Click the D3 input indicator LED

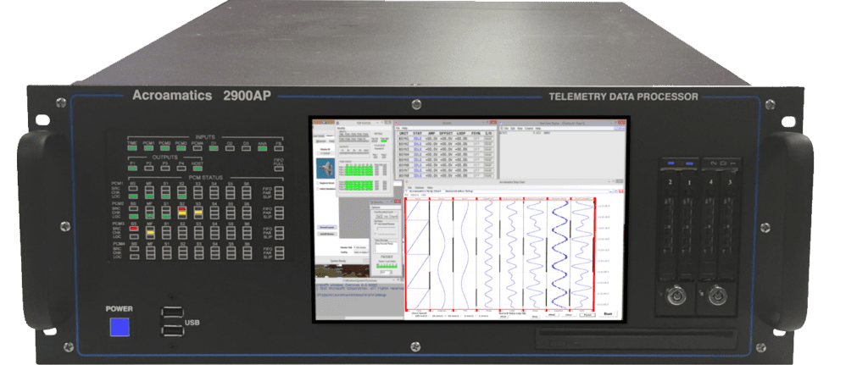point(246,148)
